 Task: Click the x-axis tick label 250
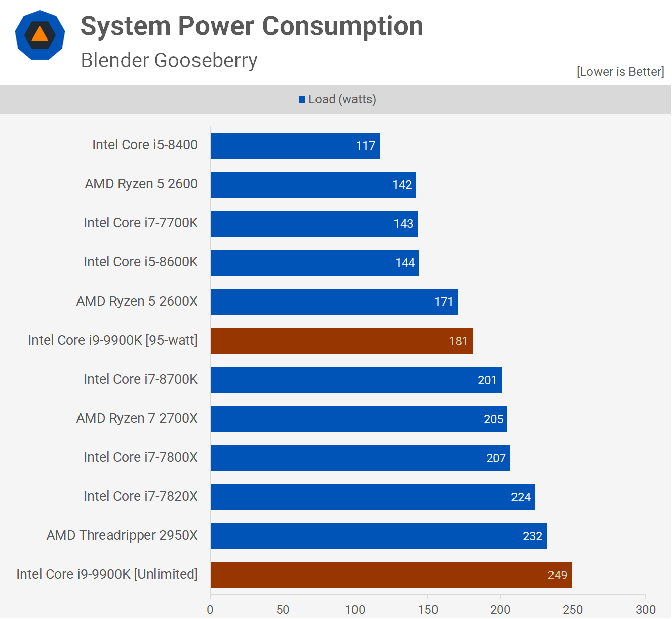tap(573, 610)
